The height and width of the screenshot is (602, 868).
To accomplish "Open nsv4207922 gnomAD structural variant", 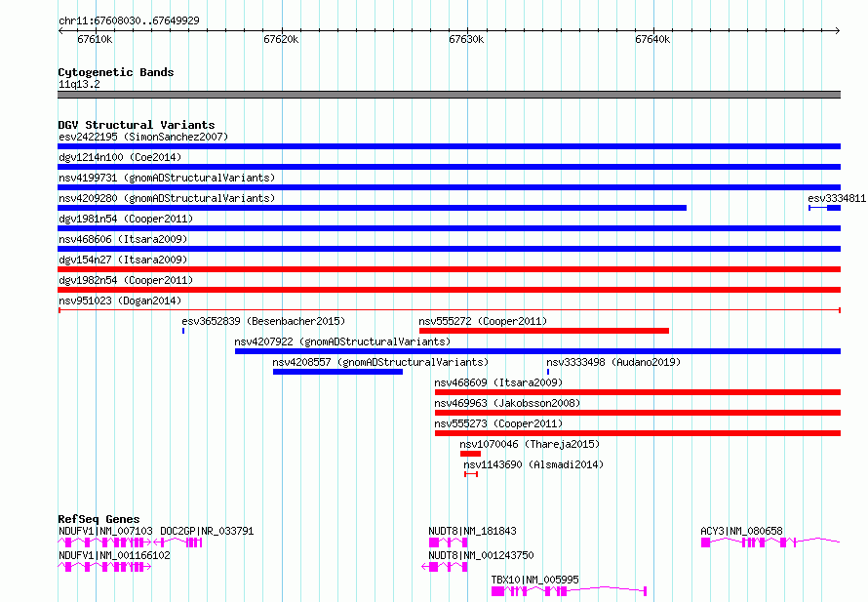I will tap(537, 351).
